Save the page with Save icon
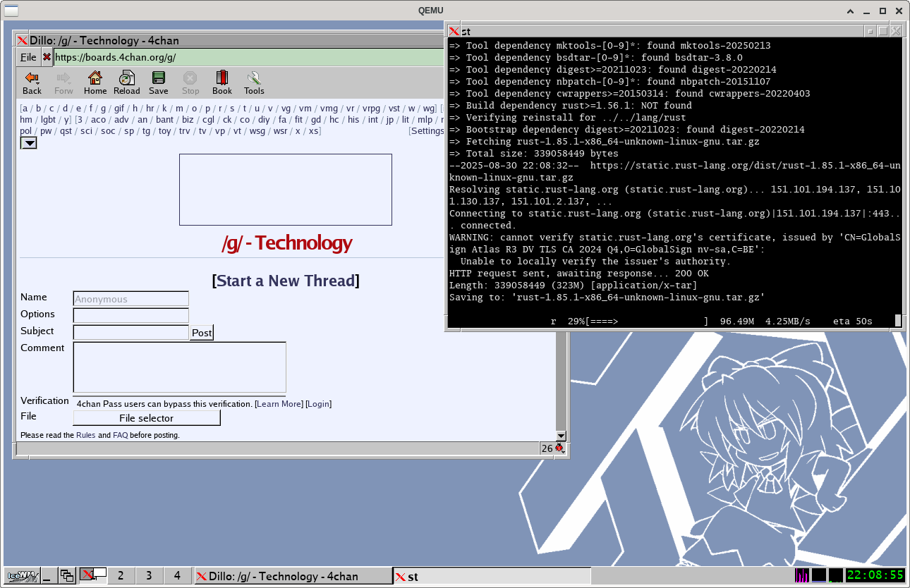This screenshot has width=910, height=588. click(x=159, y=82)
